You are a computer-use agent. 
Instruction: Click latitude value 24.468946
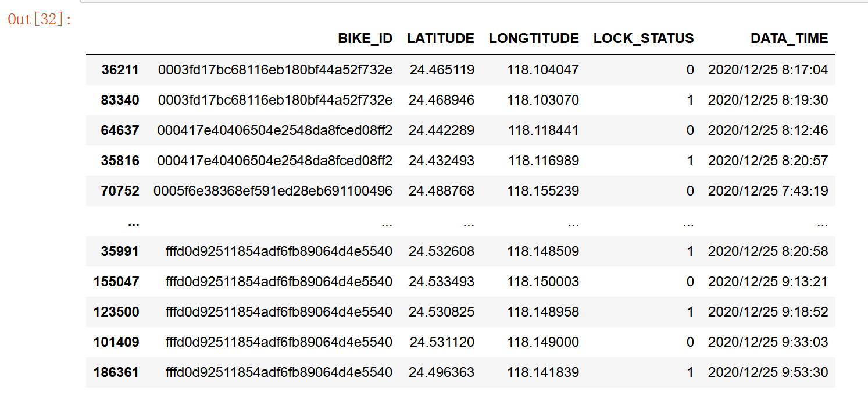coord(442,100)
